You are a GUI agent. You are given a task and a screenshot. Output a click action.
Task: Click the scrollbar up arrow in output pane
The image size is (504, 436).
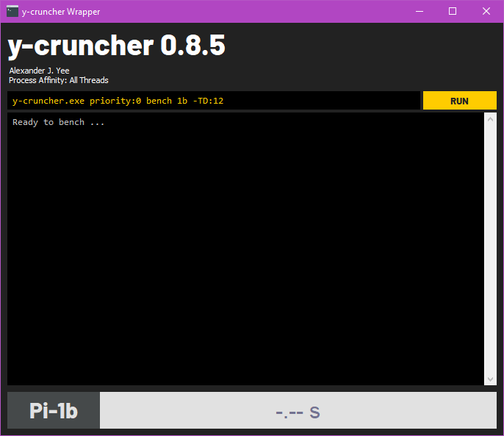[x=490, y=119]
